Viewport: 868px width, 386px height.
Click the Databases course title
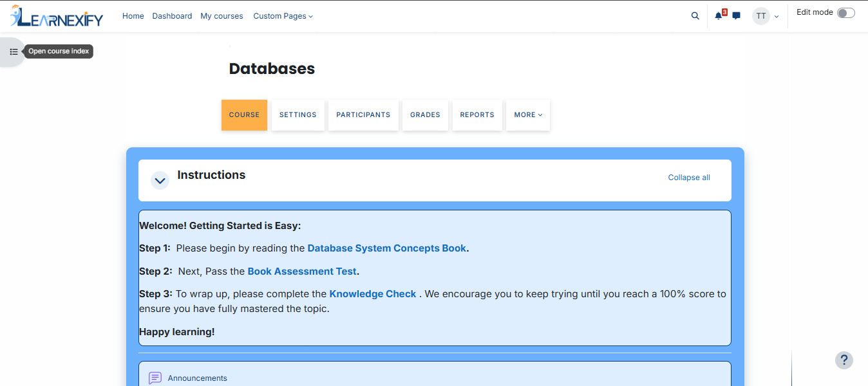[272, 69]
